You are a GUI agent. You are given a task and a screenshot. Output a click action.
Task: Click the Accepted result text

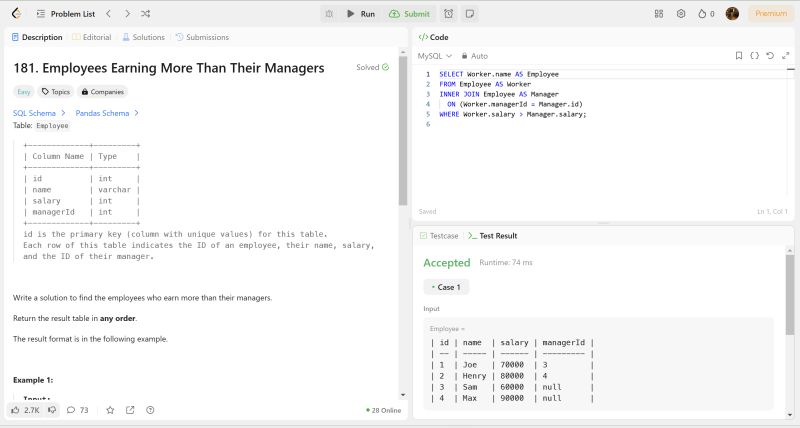click(x=447, y=263)
